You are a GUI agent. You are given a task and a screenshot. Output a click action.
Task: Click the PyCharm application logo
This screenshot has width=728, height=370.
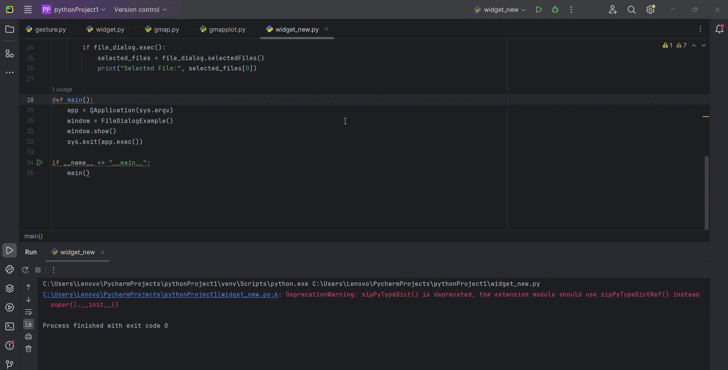(x=9, y=9)
